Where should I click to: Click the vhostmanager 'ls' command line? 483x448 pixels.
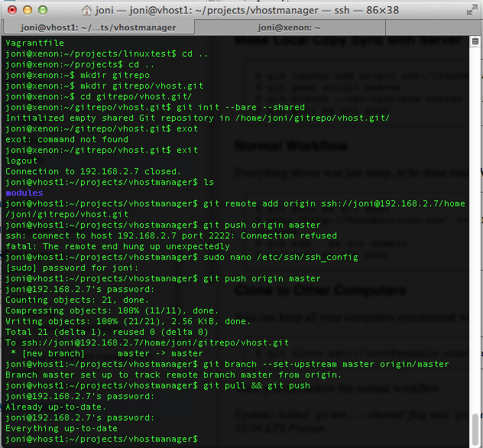pyautogui.click(x=109, y=182)
